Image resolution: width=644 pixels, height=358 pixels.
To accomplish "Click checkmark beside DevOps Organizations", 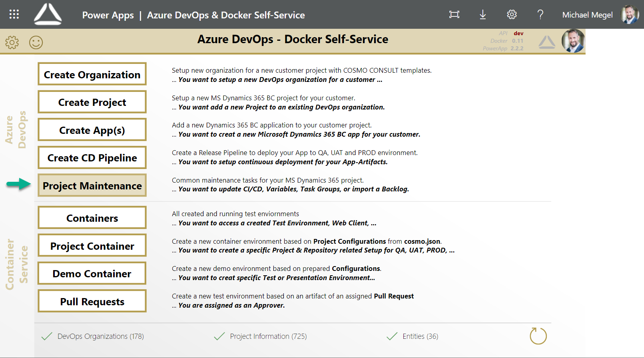I will click(47, 336).
